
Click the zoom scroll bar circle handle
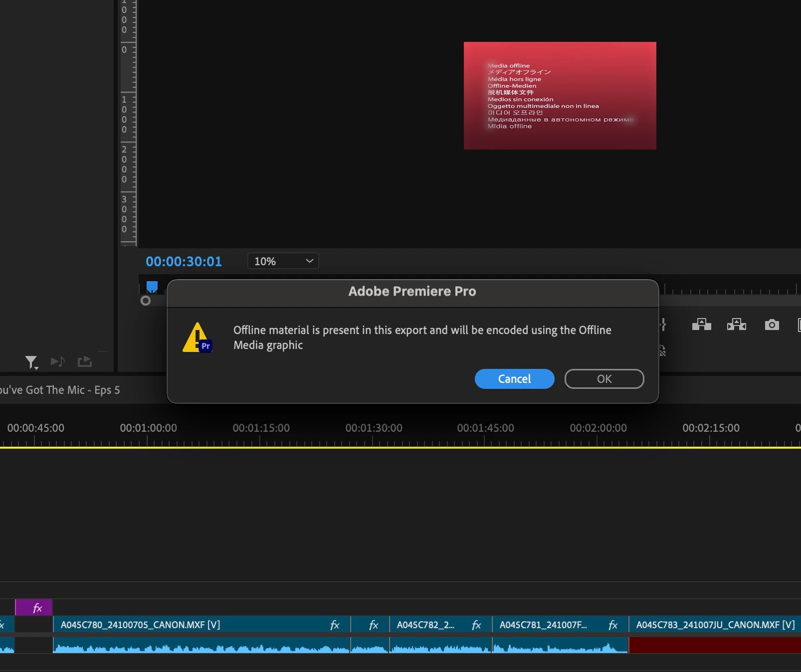click(x=146, y=301)
